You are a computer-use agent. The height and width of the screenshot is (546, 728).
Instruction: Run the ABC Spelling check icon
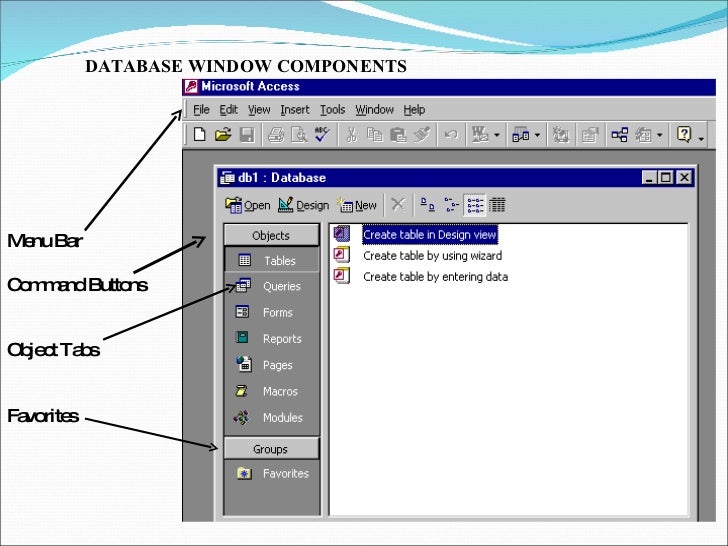click(x=322, y=135)
